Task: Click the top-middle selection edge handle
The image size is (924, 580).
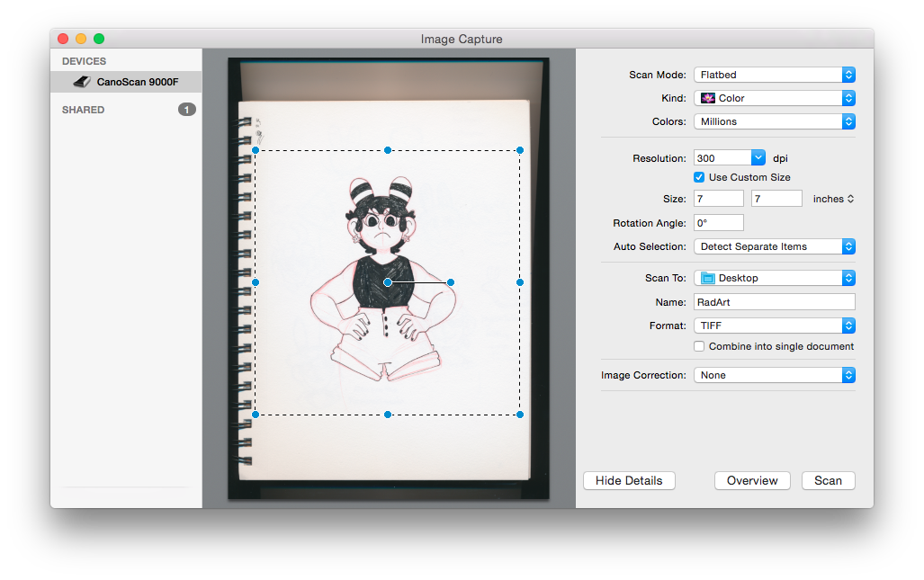Action: (388, 151)
